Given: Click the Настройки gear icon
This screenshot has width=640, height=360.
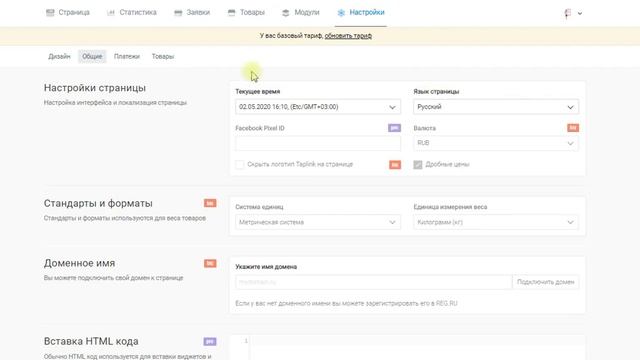Looking at the screenshot, I should 341,13.
